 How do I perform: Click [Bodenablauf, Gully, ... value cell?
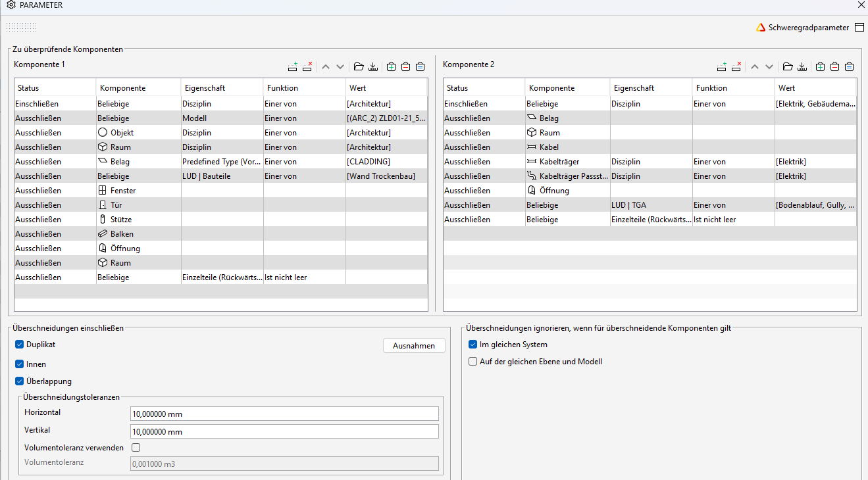pos(816,205)
